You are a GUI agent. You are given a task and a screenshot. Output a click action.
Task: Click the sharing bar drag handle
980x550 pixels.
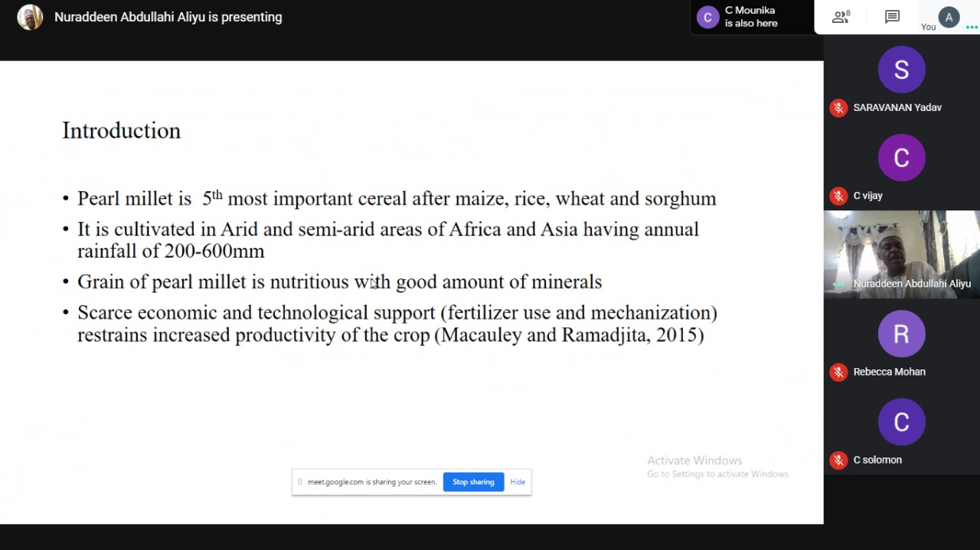[300, 482]
